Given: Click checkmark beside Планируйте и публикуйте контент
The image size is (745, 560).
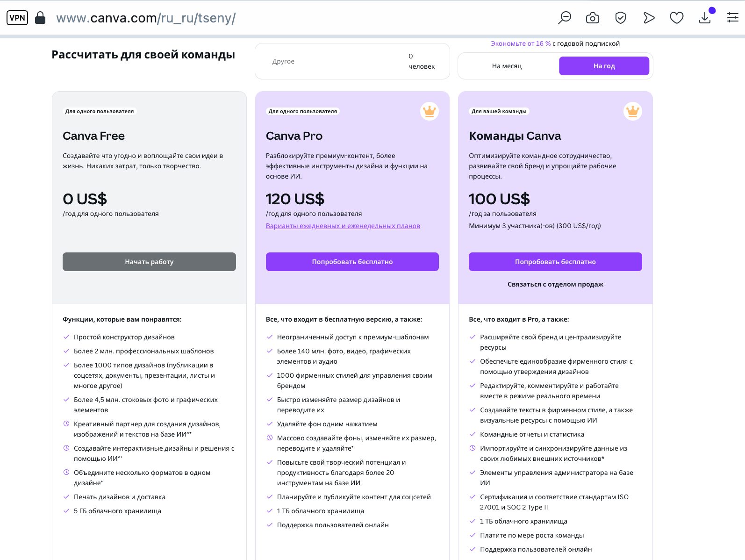Looking at the screenshot, I should click(270, 497).
